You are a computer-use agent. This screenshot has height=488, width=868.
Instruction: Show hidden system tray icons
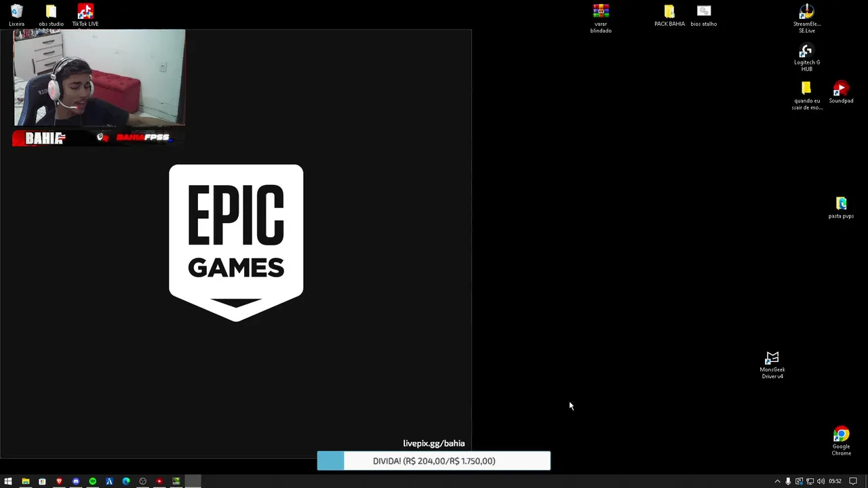click(777, 481)
